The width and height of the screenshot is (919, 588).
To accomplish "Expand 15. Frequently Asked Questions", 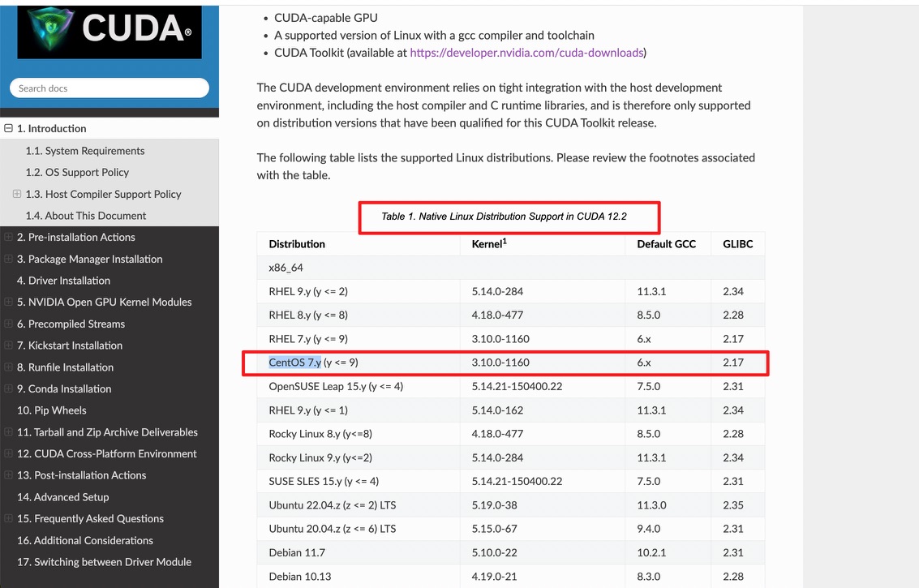I will [x=8, y=518].
